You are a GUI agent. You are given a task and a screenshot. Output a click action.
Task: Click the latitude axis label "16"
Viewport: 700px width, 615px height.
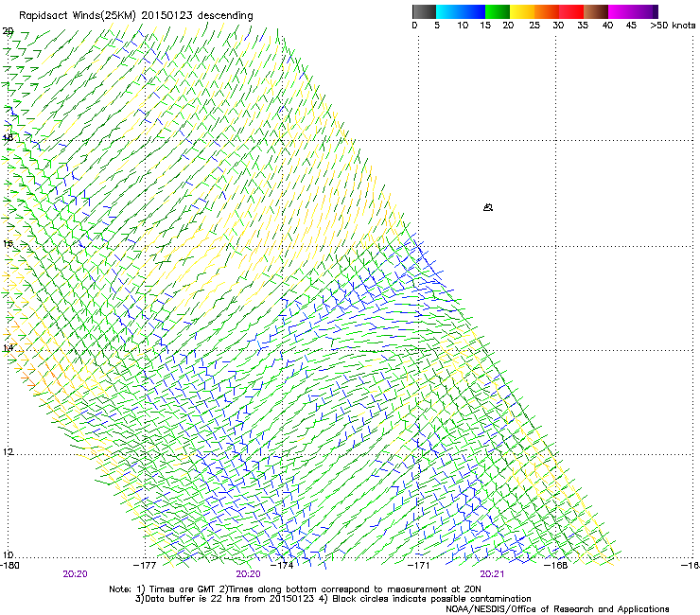click(x=8, y=243)
